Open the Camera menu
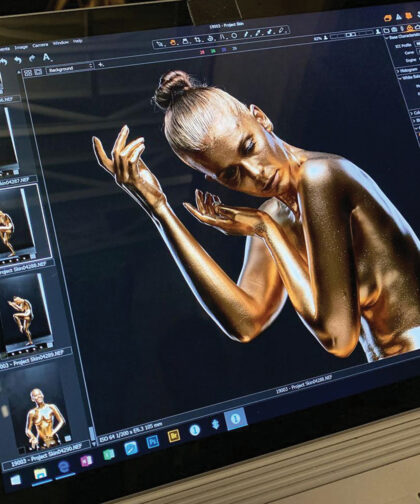The height and width of the screenshot is (504, 420). pos(40,45)
